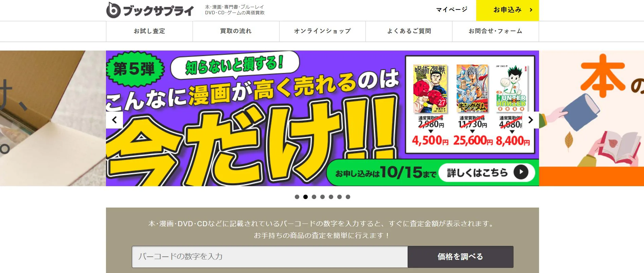The height and width of the screenshot is (273, 644).
Task: Click the play arrow in 詳しくはこちら button
Action: pos(521,172)
